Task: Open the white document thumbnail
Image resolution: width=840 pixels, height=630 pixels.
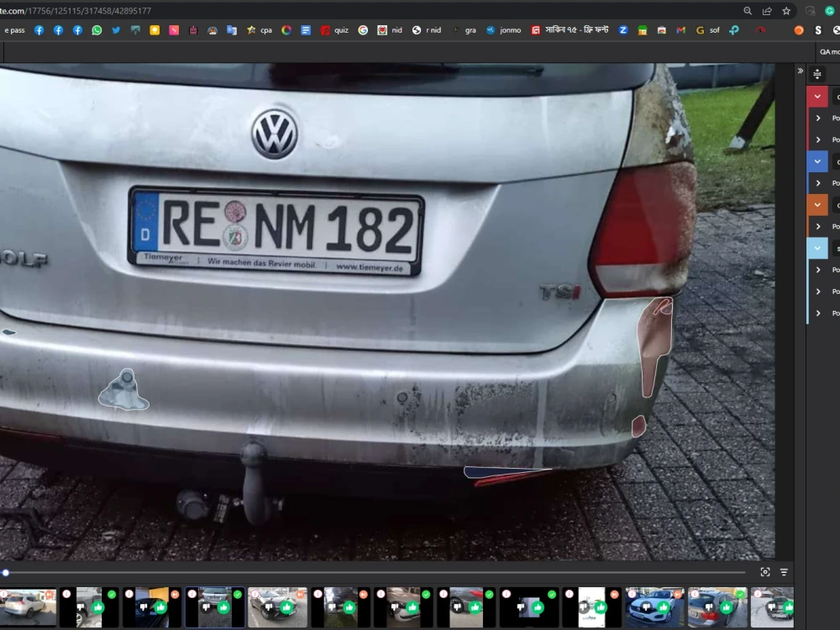Action: tap(591, 607)
